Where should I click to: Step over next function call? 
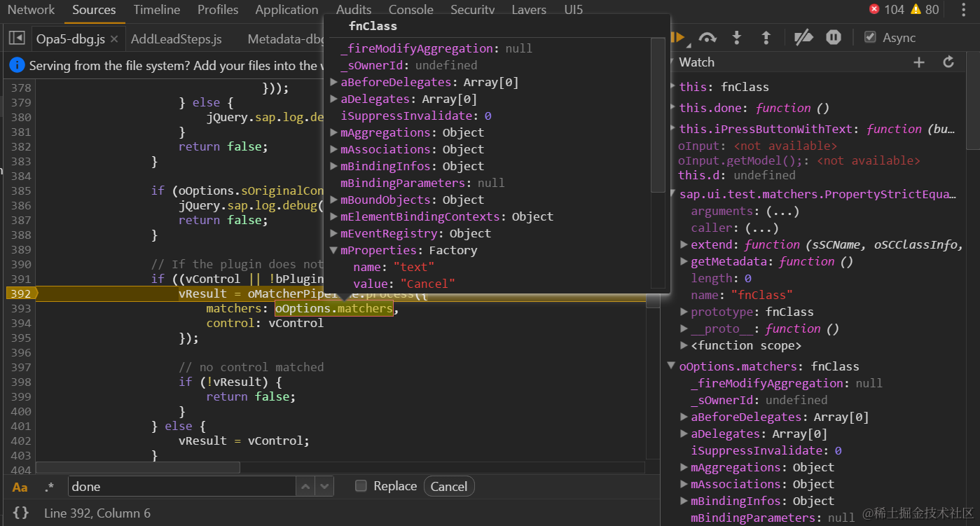(x=708, y=38)
